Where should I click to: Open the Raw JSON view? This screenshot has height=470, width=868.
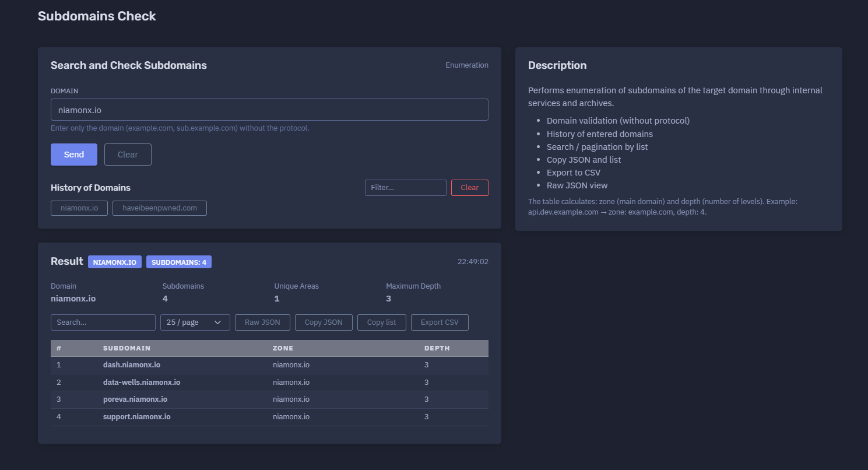point(262,322)
